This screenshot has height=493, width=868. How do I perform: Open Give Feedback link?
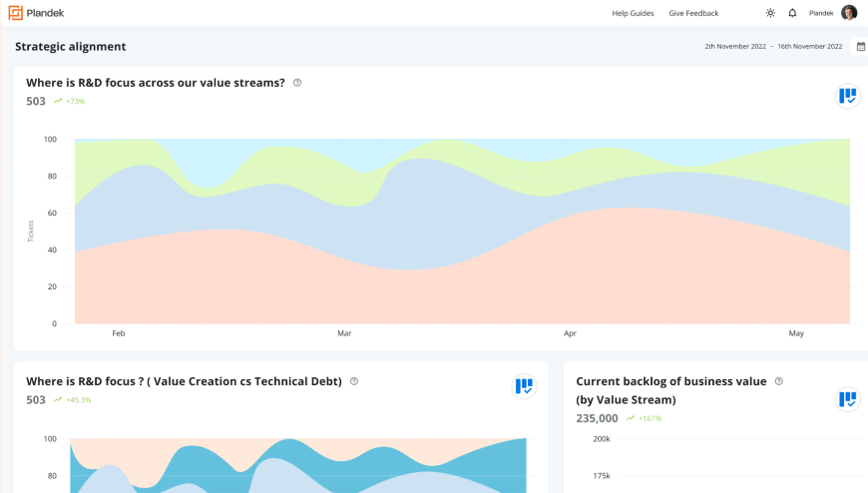click(693, 13)
